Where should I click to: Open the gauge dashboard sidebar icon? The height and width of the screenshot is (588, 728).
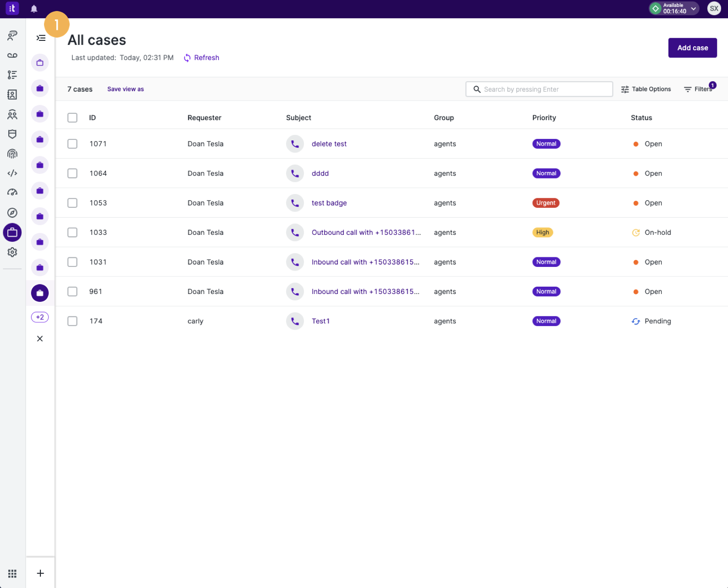tap(12, 193)
